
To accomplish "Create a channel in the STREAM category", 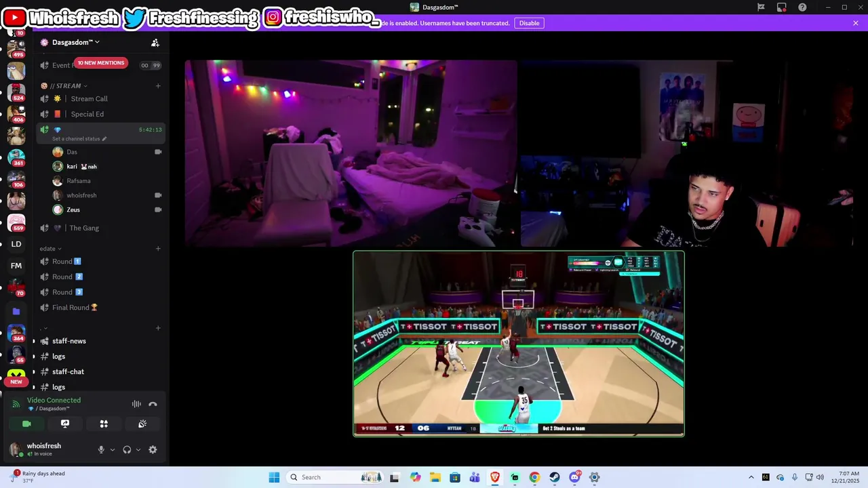I will click(158, 86).
